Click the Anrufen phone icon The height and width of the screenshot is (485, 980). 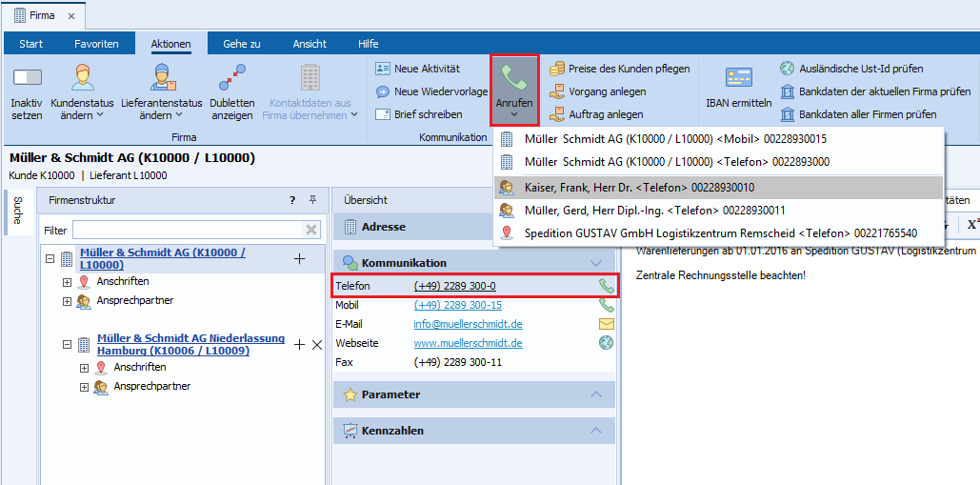pos(514,80)
